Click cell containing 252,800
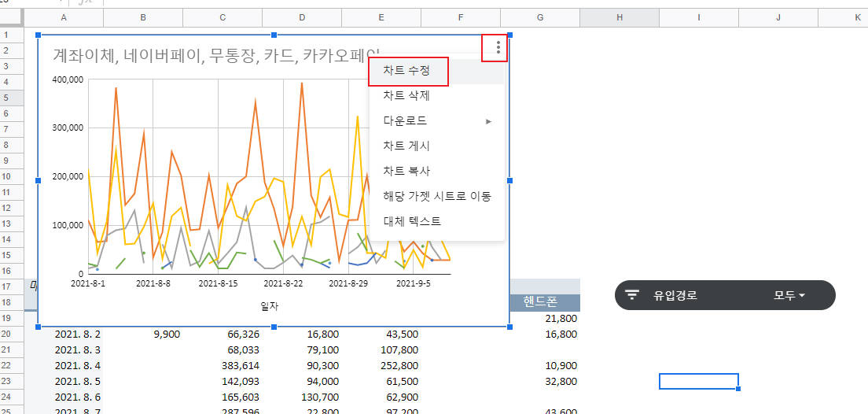 (381, 366)
